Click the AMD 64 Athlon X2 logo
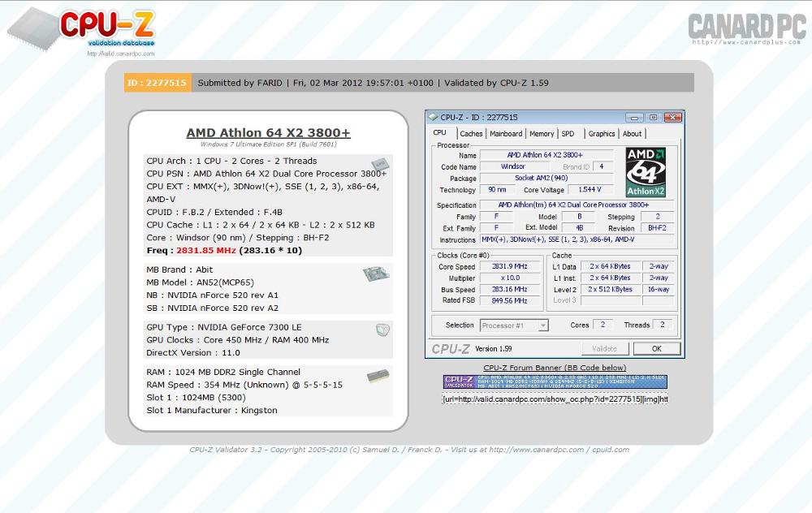Image resolution: width=812 pixels, height=513 pixels. 646,172
